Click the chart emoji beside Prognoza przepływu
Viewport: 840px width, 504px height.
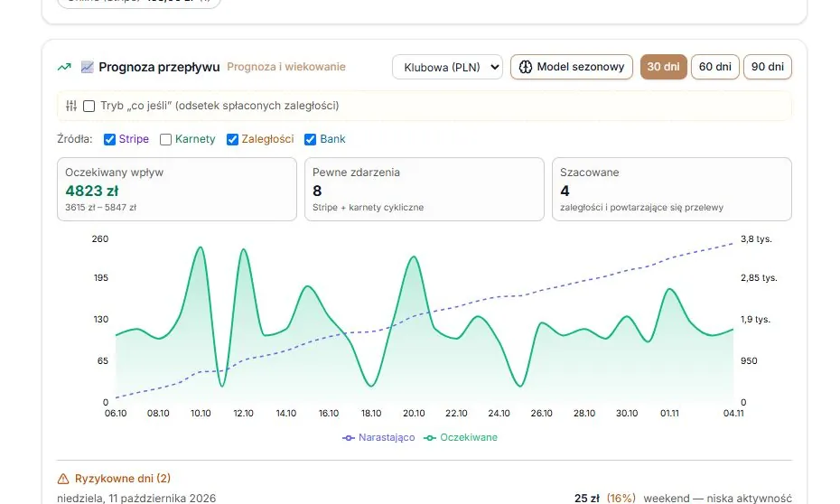[x=87, y=67]
